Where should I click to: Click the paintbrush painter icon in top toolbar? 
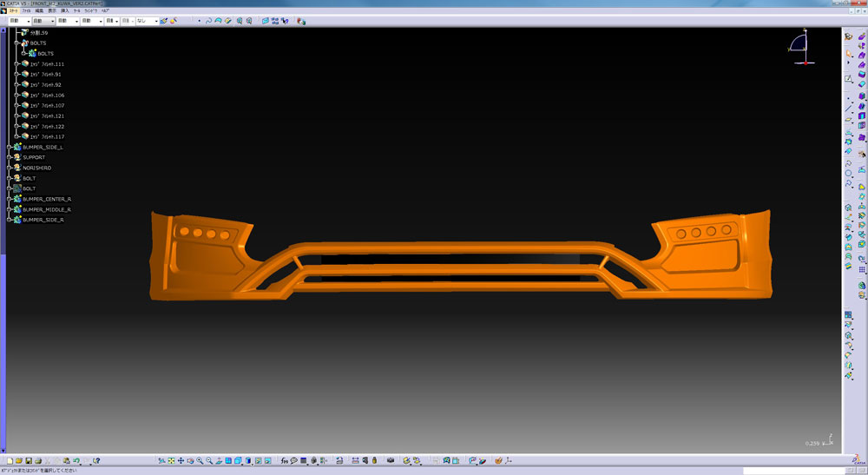coord(164,21)
